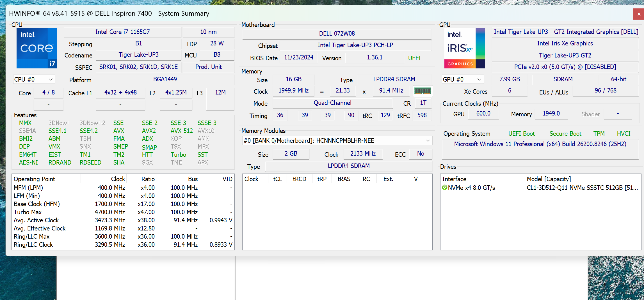Click the memory module Clock value 2133 MHz
The width and height of the screenshot is (644, 300).
(x=363, y=154)
